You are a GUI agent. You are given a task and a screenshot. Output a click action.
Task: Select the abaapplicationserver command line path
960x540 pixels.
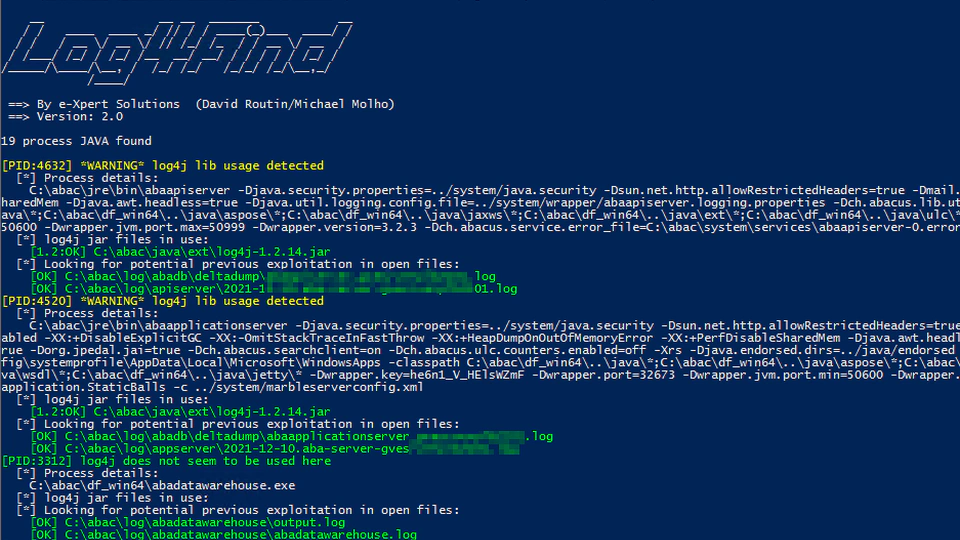tap(494, 326)
